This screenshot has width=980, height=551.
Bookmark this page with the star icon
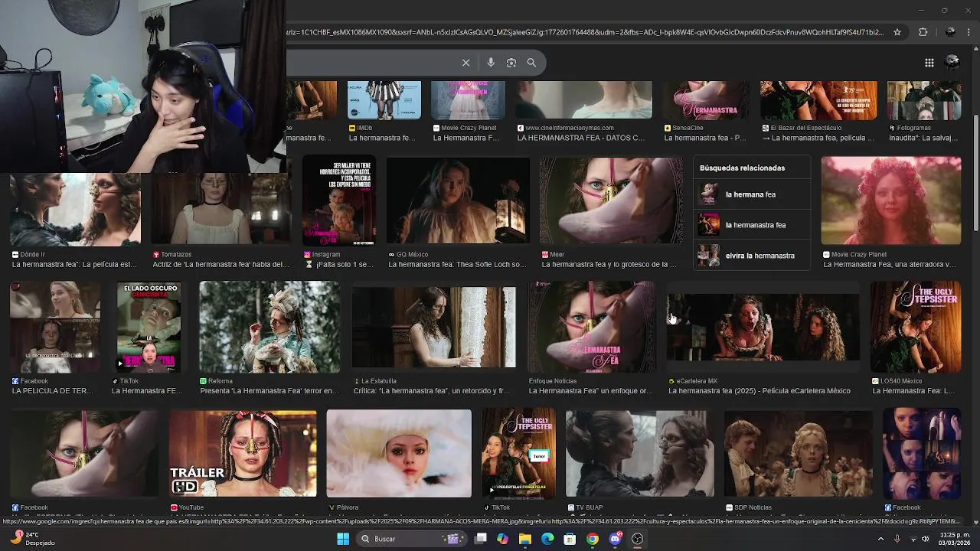[897, 32]
